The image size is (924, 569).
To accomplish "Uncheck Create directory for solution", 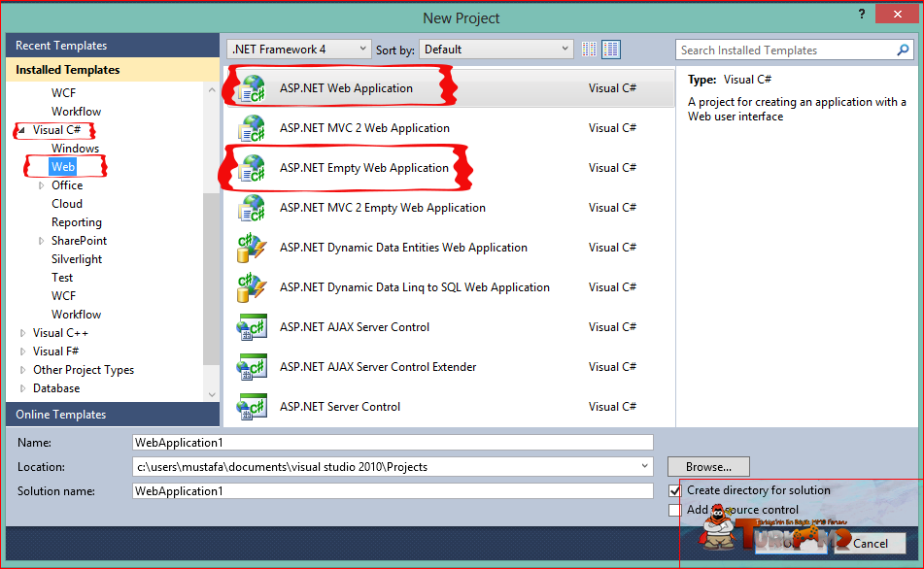I will tap(675, 490).
